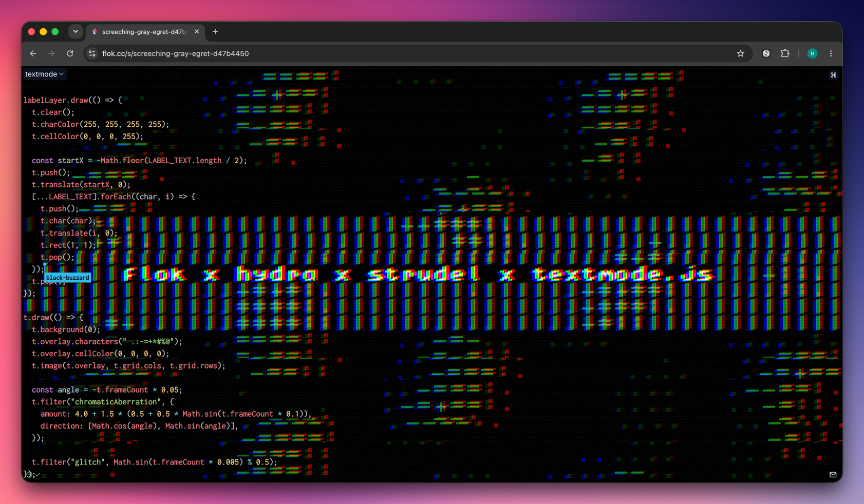This screenshot has height=504, width=864.
Task: Click the t.translate(startX, 0) line
Action: 81,185
